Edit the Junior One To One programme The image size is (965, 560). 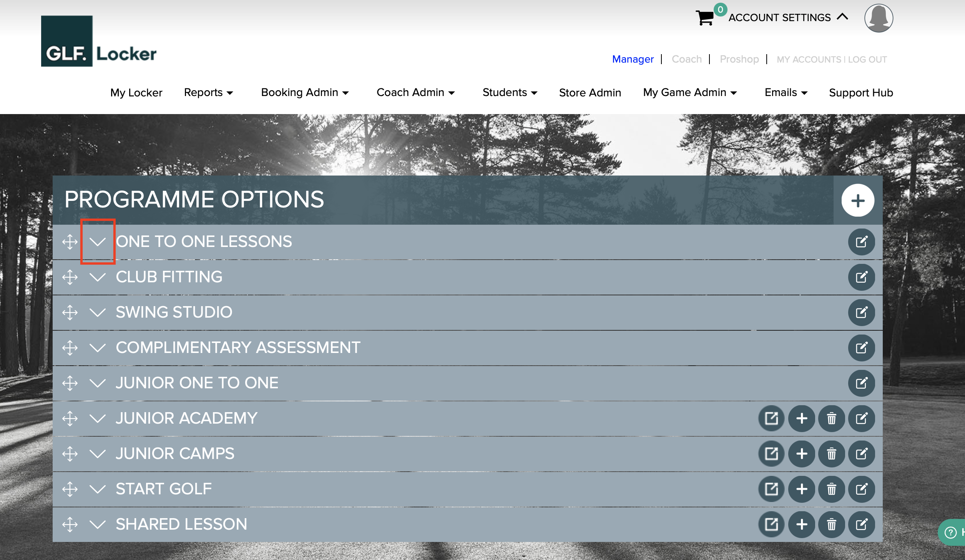[x=861, y=383]
